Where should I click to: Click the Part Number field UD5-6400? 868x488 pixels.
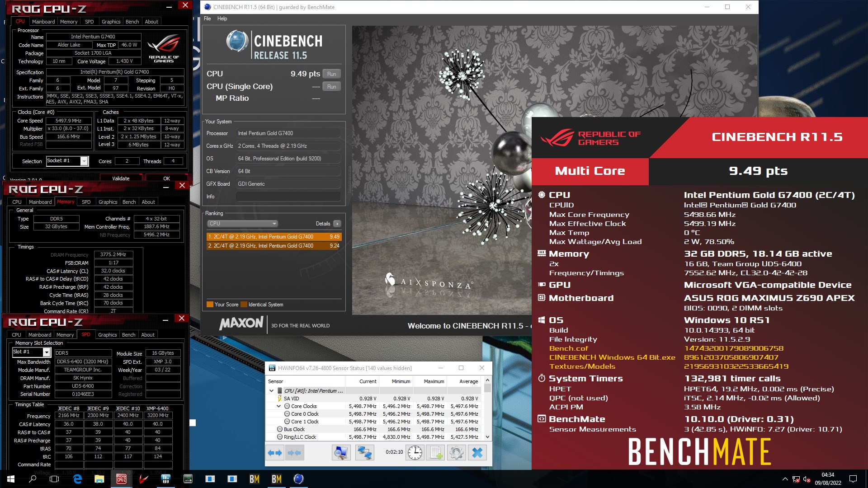(x=83, y=386)
